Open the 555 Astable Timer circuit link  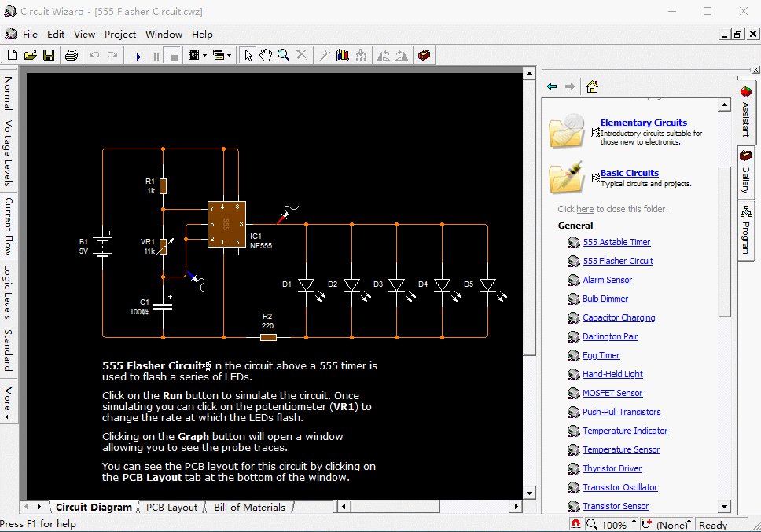tap(616, 242)
